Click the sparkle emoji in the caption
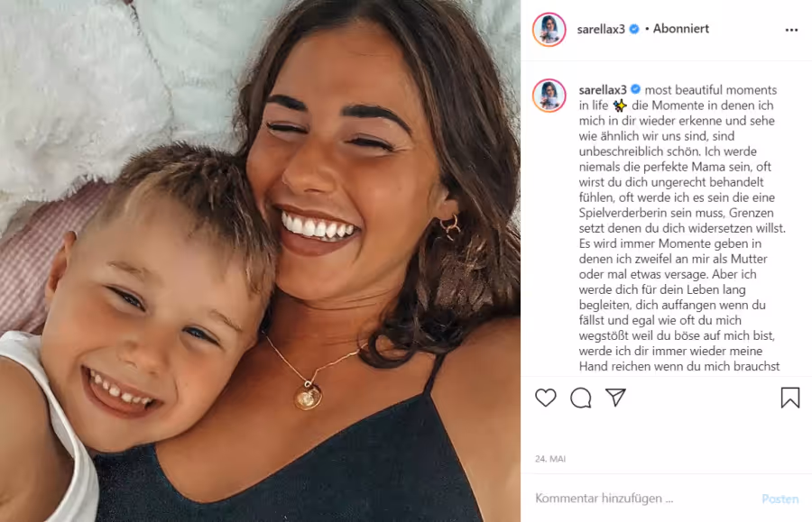Screen dimensions: 812x522 [x=619, y=105]
